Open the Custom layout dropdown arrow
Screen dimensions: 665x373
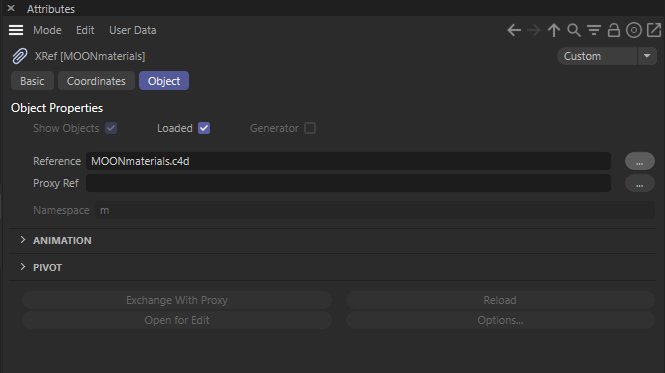(647, 56)
